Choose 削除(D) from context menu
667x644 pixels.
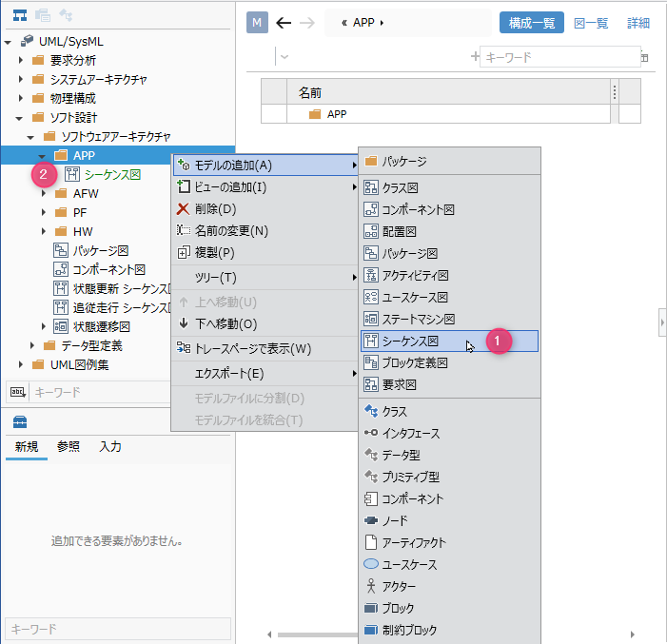[x=265, y=209]
